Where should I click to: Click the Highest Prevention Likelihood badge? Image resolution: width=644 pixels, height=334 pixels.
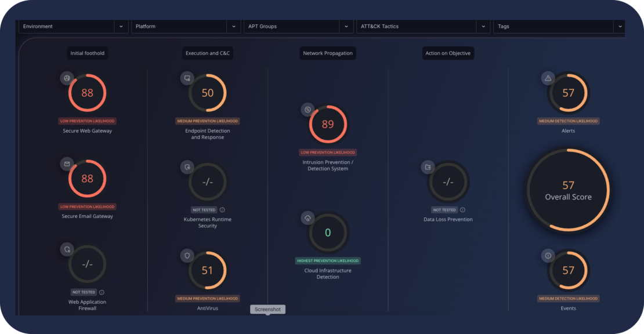328,260
